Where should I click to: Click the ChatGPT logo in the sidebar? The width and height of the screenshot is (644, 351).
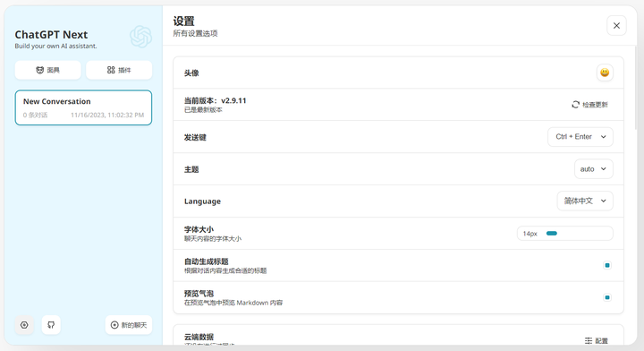pos(141,37)
